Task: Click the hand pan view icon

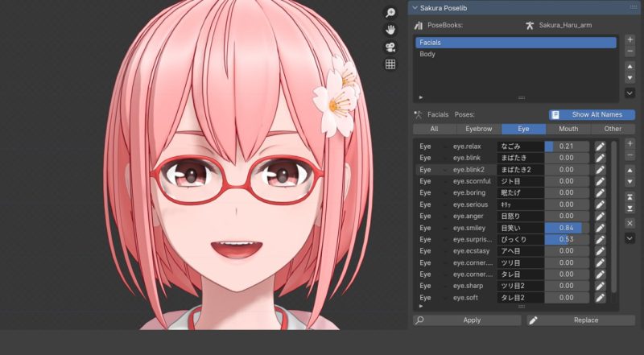Action: point(390,30)
